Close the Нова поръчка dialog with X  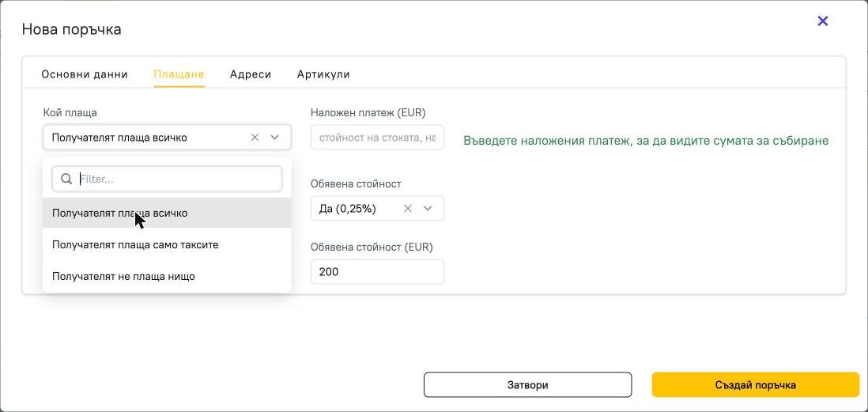click(823, 21)
